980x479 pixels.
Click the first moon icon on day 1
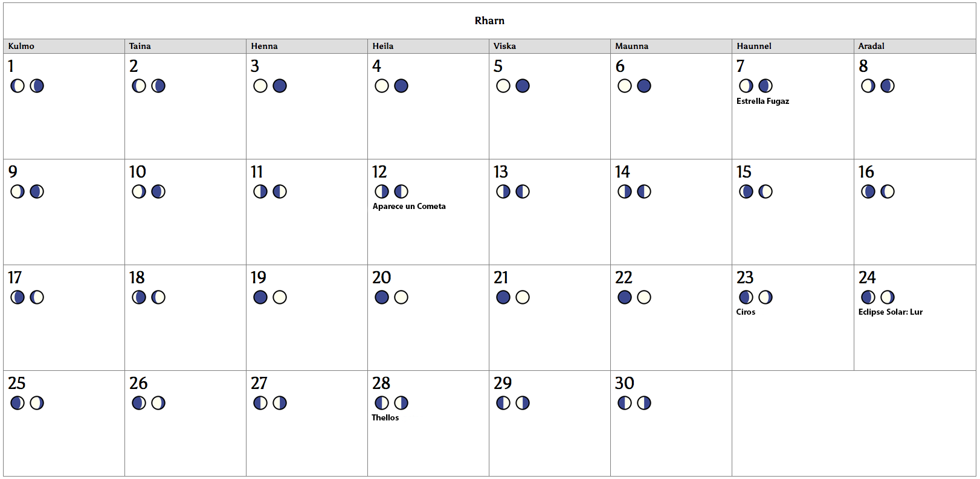point(18,86)
